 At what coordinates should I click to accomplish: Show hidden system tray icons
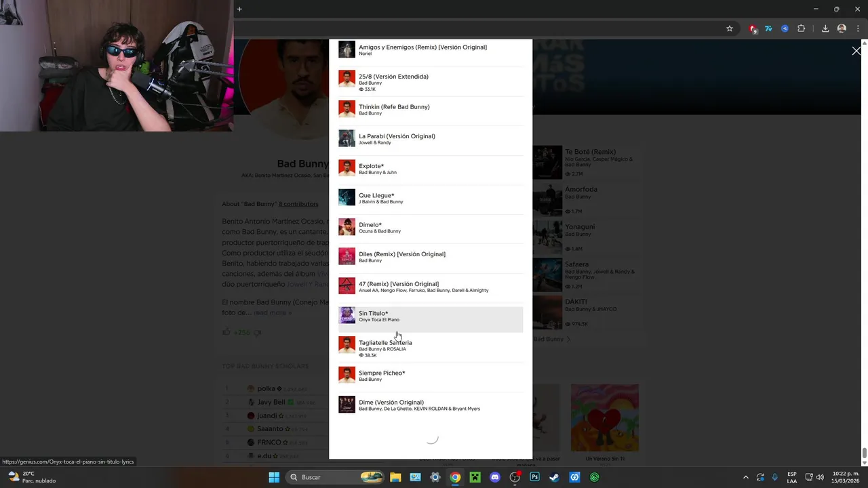tap(746, 477)
